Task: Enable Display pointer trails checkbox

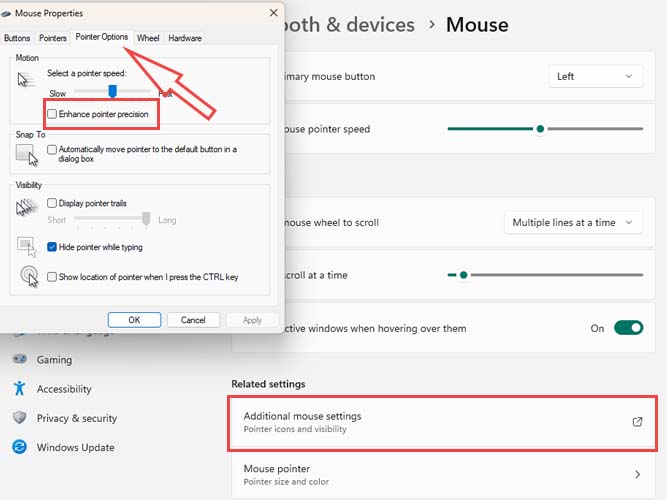Action: [53, 203]
